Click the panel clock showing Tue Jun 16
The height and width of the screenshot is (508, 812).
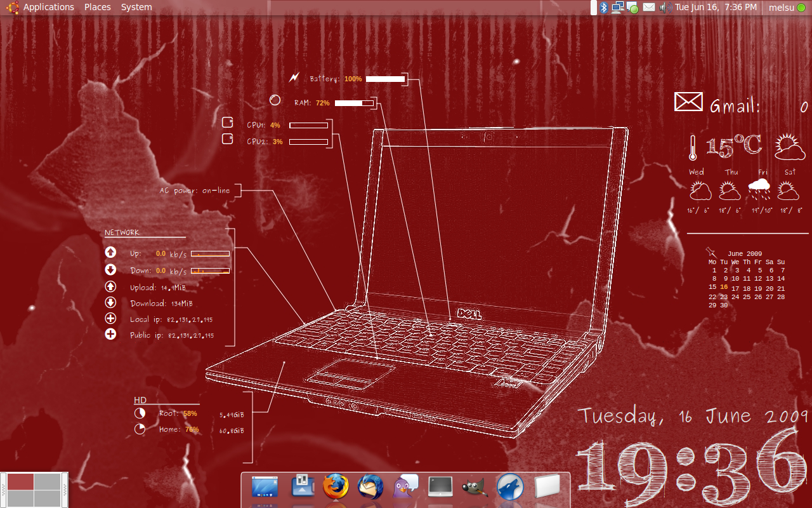[716, 7]
